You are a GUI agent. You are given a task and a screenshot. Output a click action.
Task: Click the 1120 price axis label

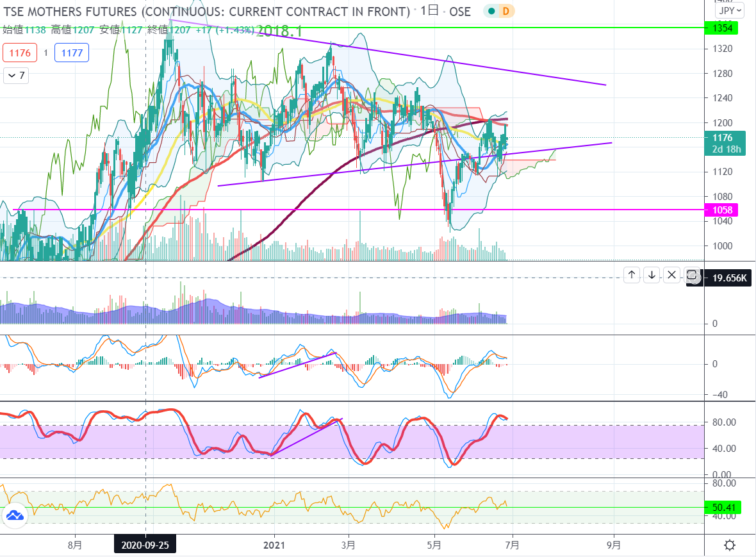coord(722,172)
